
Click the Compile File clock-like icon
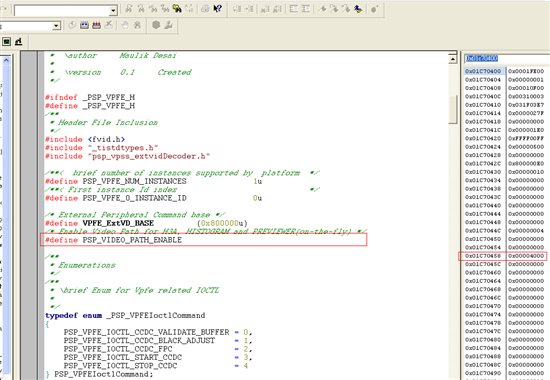click(72, 25)
